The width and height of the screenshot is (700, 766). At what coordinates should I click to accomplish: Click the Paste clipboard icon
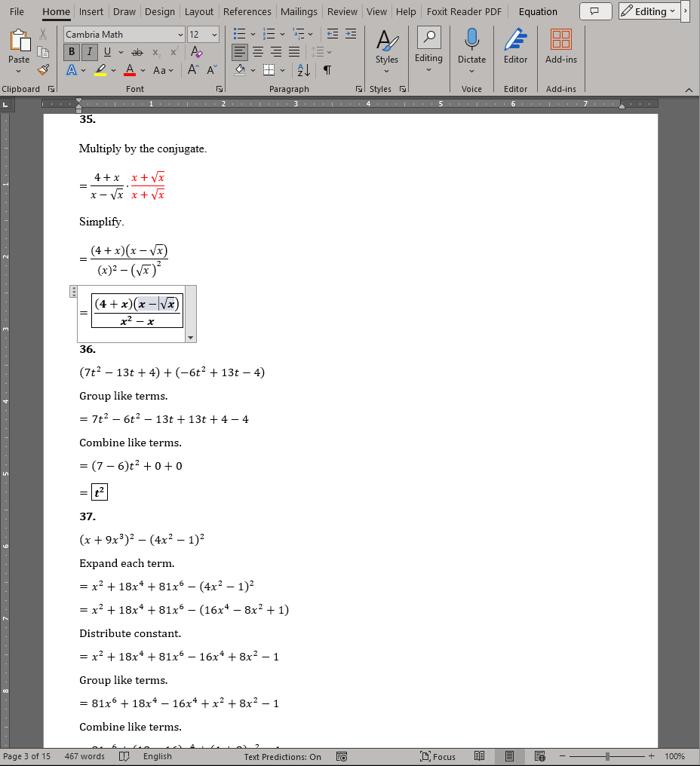[20, 40]
